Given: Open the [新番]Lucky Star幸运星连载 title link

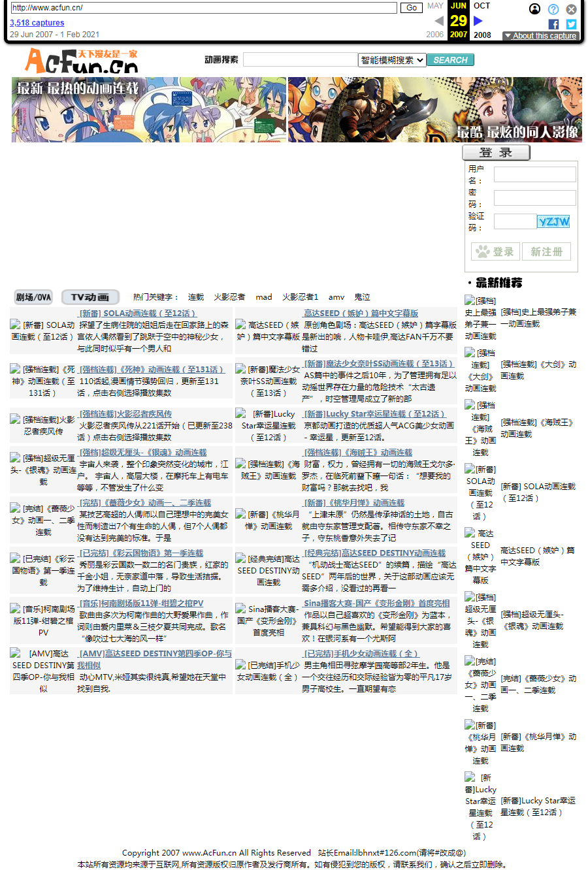Looking at the screenshot, I should (x=374, y=414).
